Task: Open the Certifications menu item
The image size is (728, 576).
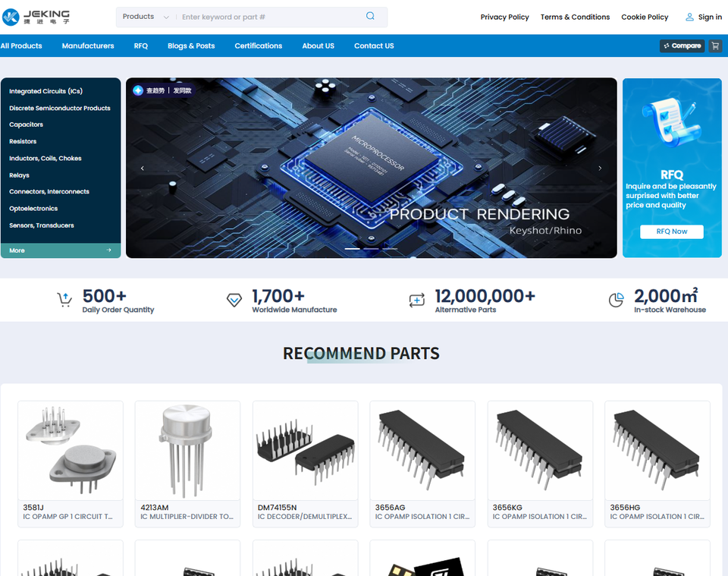Action: click(x=258, y=46)
